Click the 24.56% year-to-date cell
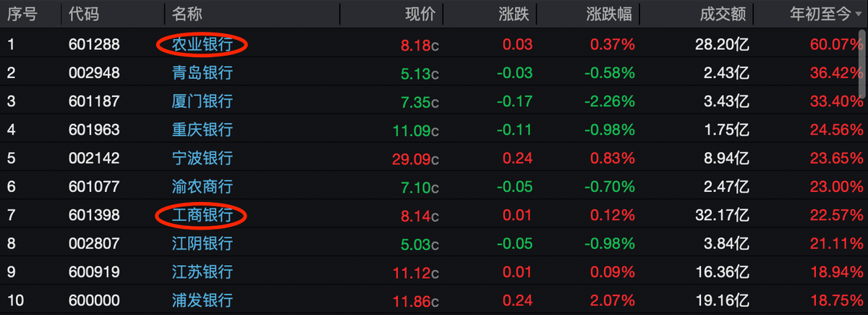Screen dimensions: 868x315 [837, 130]
